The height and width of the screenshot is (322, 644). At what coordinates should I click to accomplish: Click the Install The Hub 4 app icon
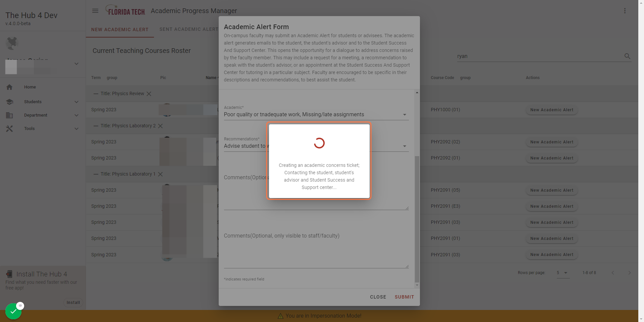9,274
